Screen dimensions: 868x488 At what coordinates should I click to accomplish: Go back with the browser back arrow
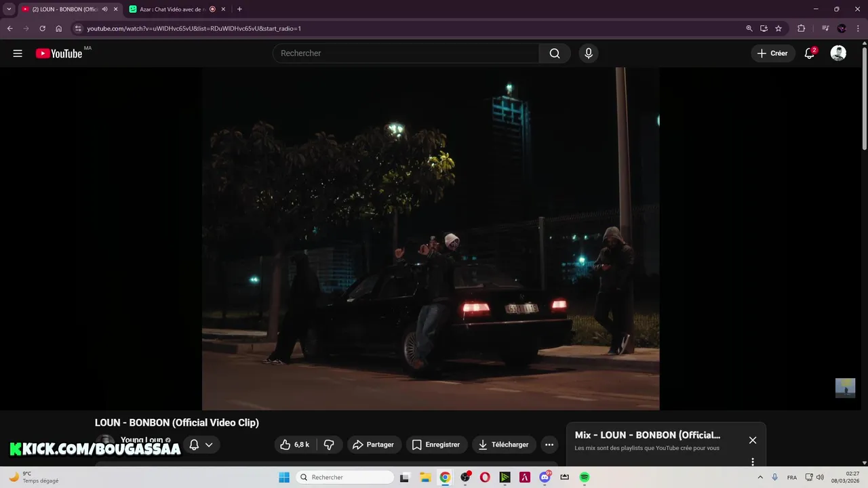point(9,28)
